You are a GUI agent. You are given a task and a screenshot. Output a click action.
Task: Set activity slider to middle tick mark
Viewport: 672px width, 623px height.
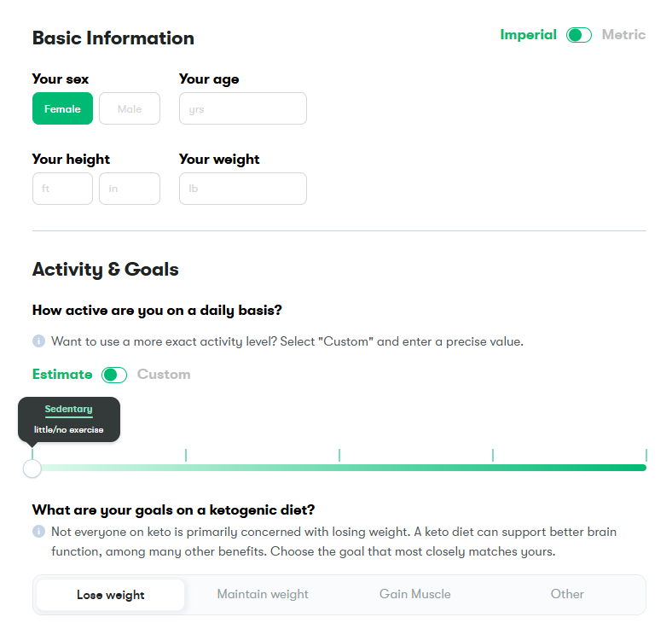click(339, 456)
